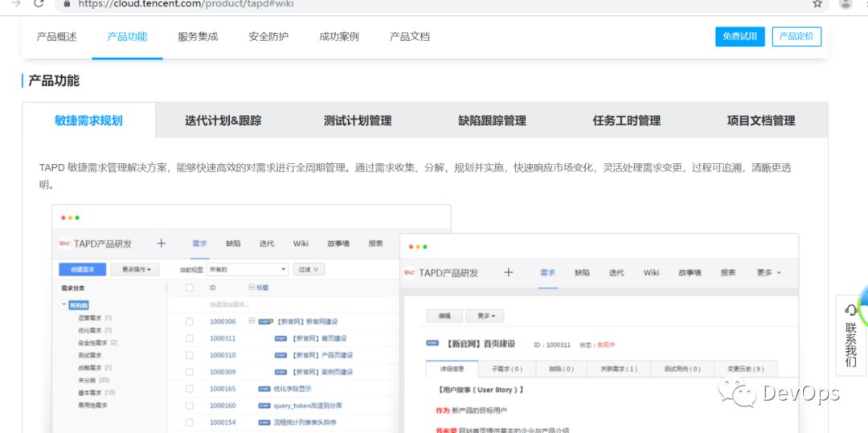The height and width of the screenshot is (433, 868).
Task: Open the 测试用例(0) tab
Action: pyautogui.click(x=682, y=368)
